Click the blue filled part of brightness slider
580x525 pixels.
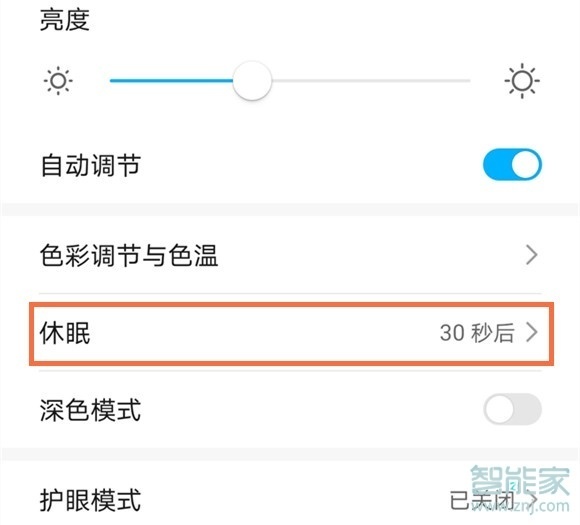pos(172,80)
